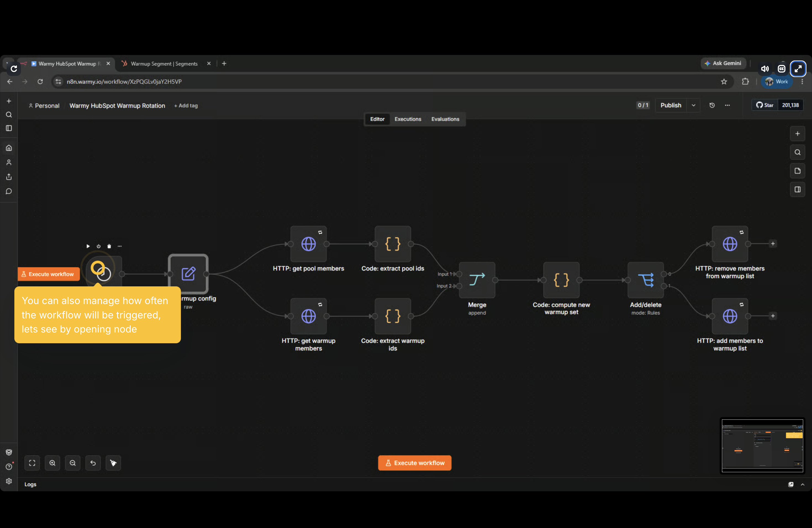Open the HTTP: get warmup members node
The width and height of the screenshot is (812, 528).
tap(309, 316)
